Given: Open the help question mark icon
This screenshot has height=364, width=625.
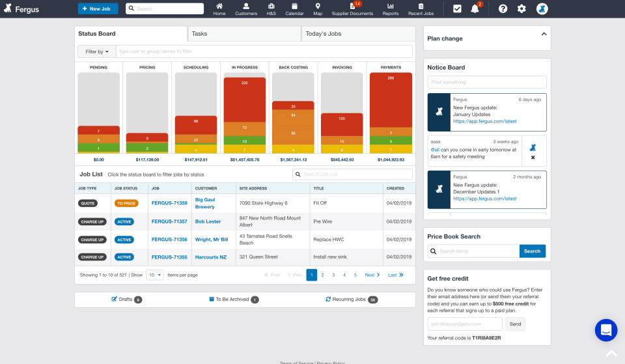Looking at the screenshot, I should (503, 8).
